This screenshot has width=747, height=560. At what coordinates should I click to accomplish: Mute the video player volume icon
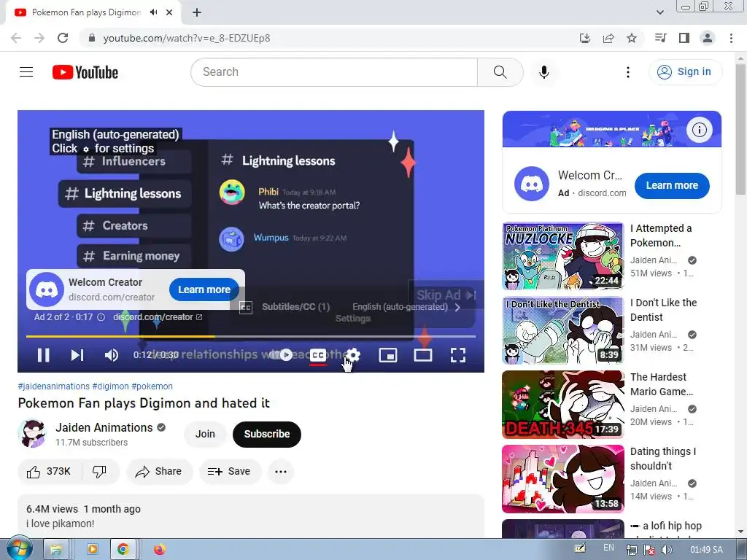[x=112, y=355]
